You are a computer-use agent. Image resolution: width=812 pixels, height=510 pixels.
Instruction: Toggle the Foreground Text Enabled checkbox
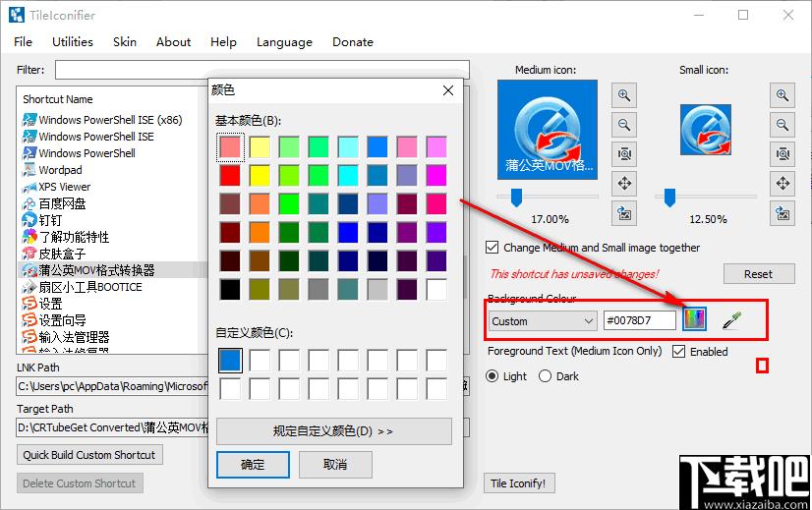(678, 352)
